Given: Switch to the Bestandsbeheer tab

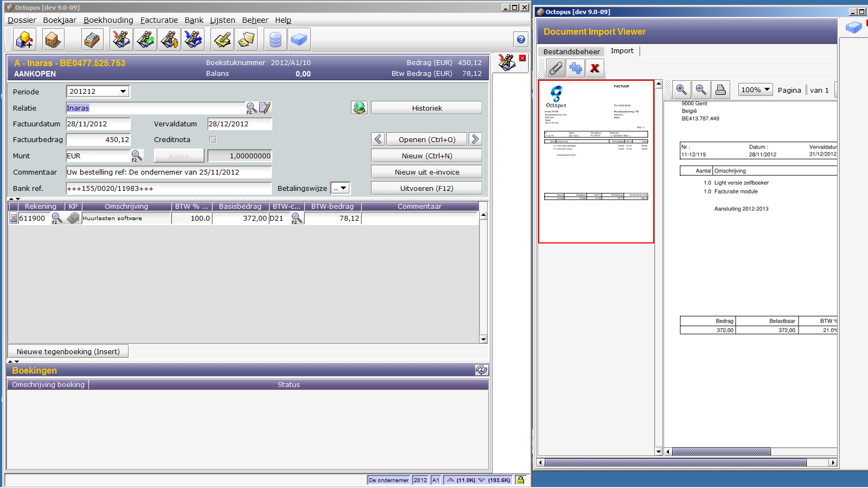Looking at the screenshot, I should pos(571,52).
